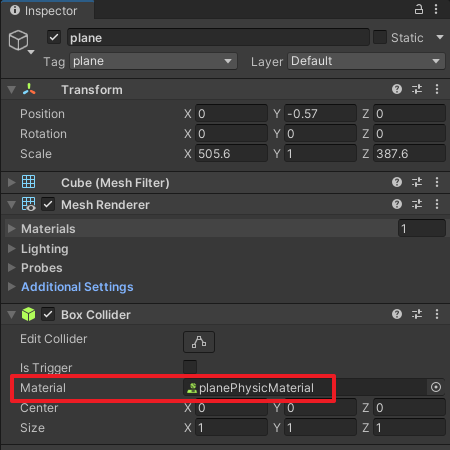Image resolution: width=450 pixels, height=450 pixels.
Task: Disable the Box Collider component checkbox
Action: 48,314
